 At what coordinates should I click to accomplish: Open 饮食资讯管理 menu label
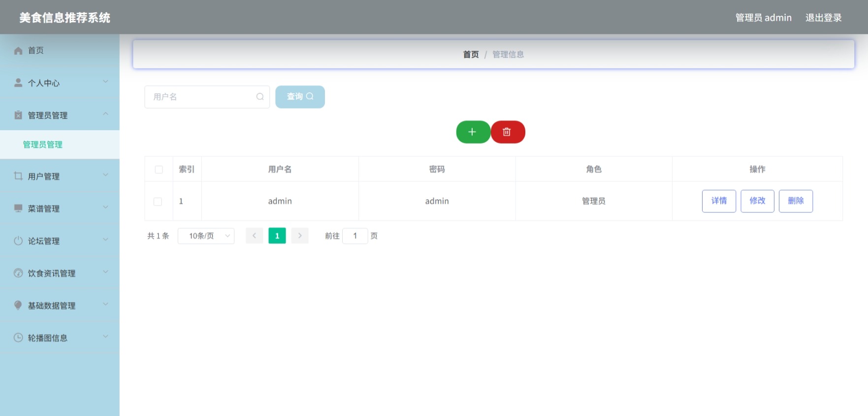click(52, 273)
